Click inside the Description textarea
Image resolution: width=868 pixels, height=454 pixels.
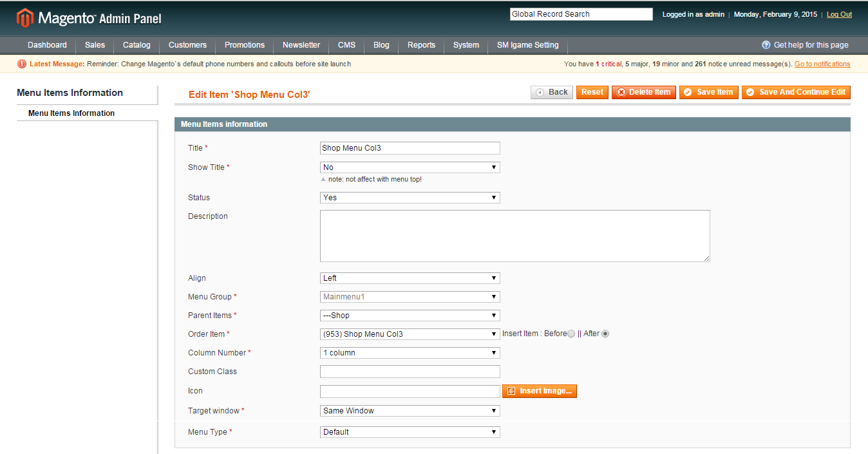(x=515, y=236)
